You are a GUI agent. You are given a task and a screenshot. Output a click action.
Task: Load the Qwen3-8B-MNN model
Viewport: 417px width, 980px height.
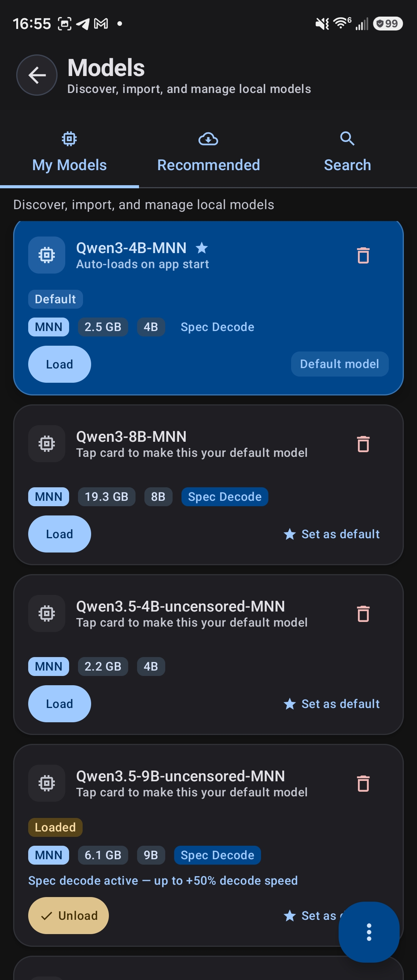click(59, 534)
